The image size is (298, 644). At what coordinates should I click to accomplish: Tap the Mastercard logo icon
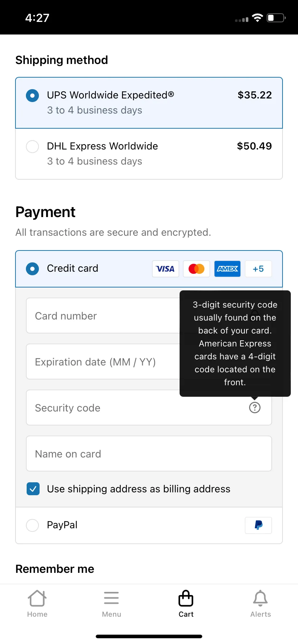(x=197, y=269)
